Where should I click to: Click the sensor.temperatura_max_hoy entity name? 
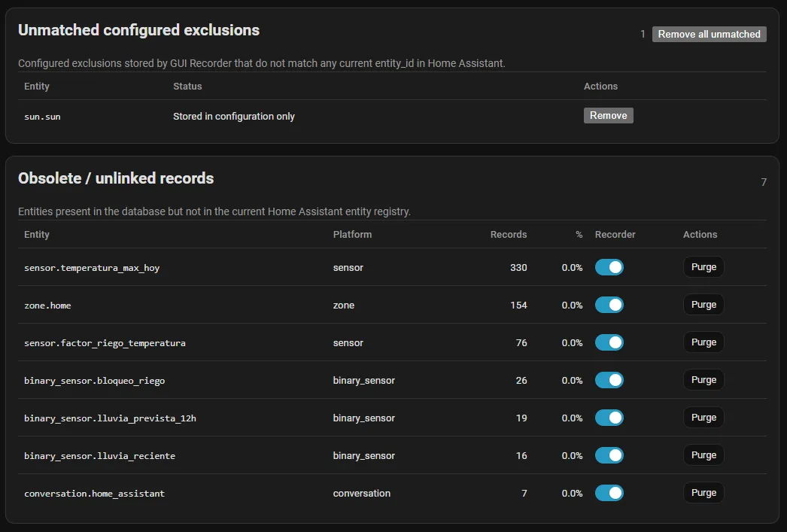(92, 268)
